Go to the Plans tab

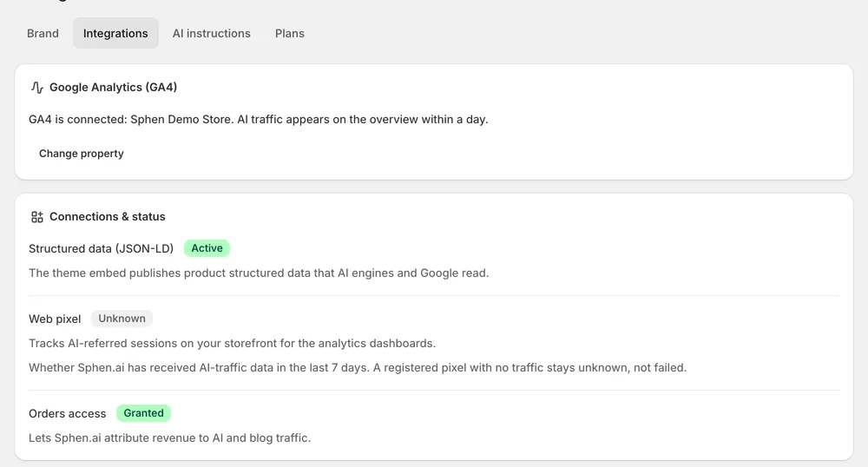290,33
